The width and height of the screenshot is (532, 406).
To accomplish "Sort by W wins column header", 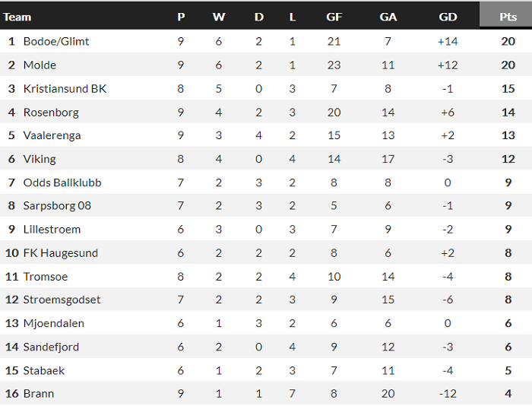I will (219, 16).
